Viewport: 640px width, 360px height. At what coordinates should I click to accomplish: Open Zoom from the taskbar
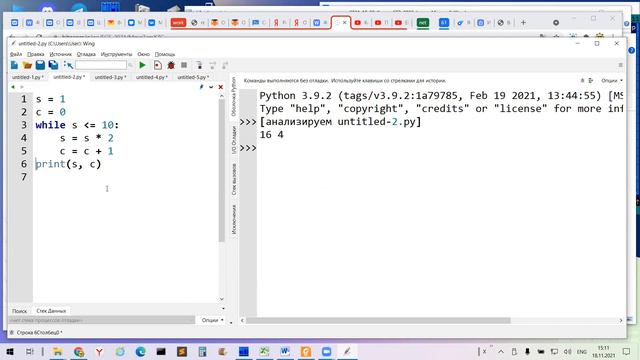[x=326, y=351]
